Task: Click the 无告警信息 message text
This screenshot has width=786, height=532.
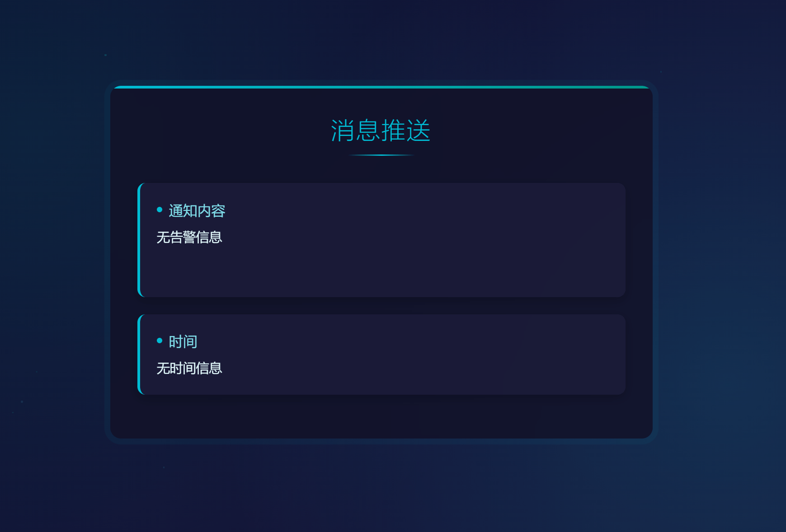Action: [x=189, y=237]
